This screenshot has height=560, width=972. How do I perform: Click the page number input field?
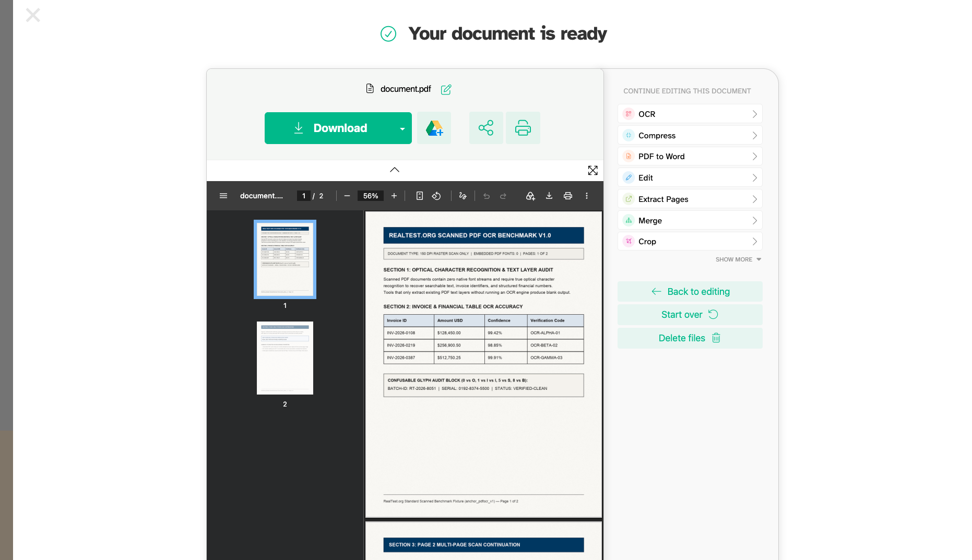[304, 196]
